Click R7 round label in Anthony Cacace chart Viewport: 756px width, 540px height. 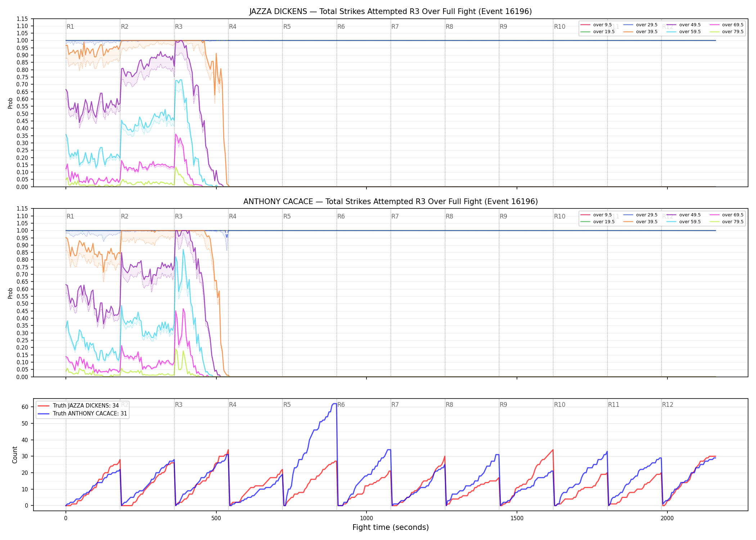(x=395, y=216)
